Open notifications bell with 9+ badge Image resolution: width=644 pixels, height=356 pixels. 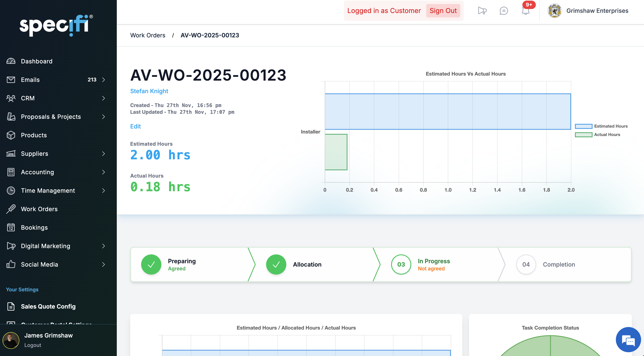[526, 10]
